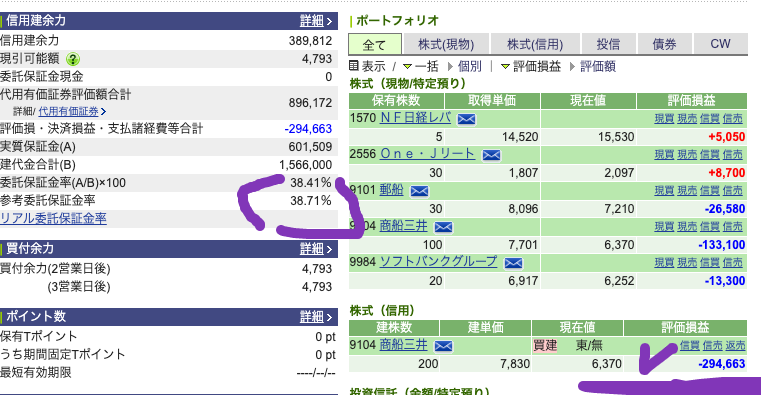Click 現売 for NF日経レバ
Screen dimensions: 761x395
(x=687, y=118)
